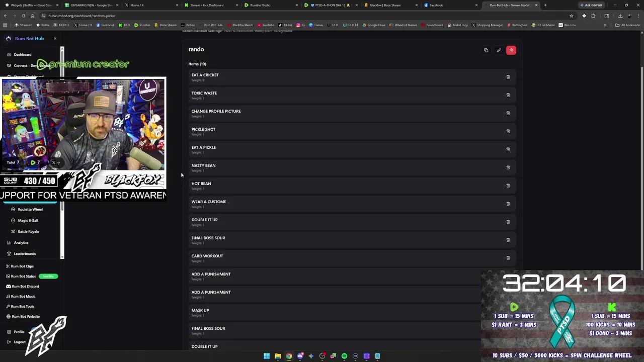Click the red delete picker button
This screenshot has width=644, height=362.
coord(511,50)
